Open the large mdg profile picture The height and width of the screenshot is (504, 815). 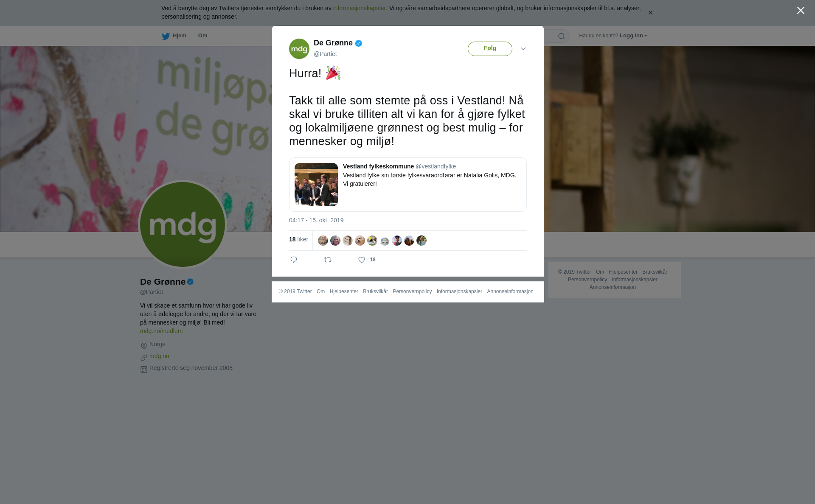[x=183, y=224]
